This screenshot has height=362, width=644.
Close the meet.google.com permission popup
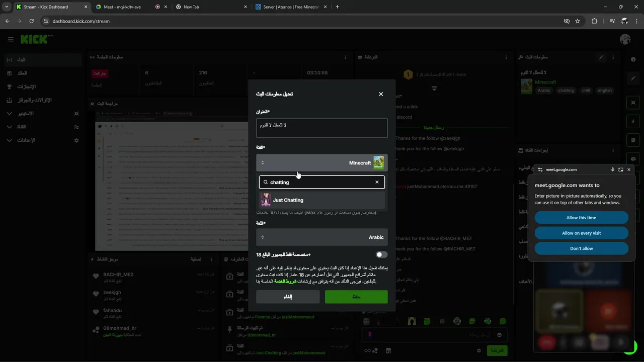(628, 170)
